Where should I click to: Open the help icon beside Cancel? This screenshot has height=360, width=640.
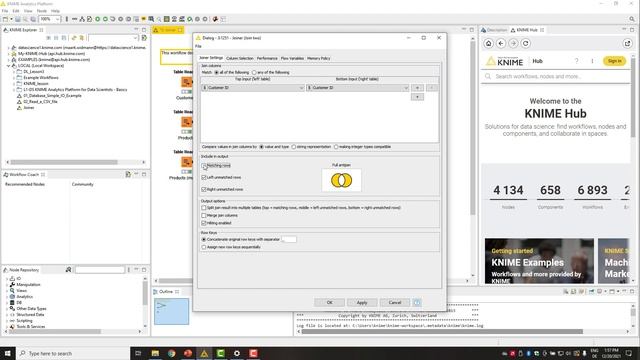(x=417, y=302)
